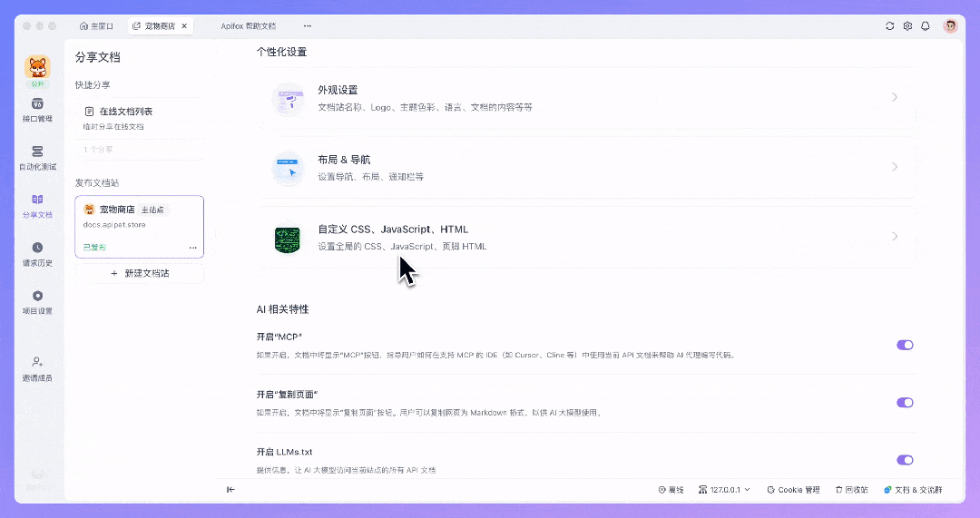The image size is (980, 518).
Task: Open 自动化测试 sidebar section
Action: coord(37,158)
